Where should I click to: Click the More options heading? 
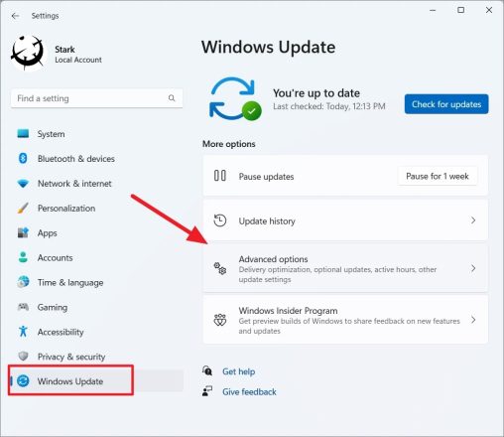pyautogui.click(x=229, y=144)
